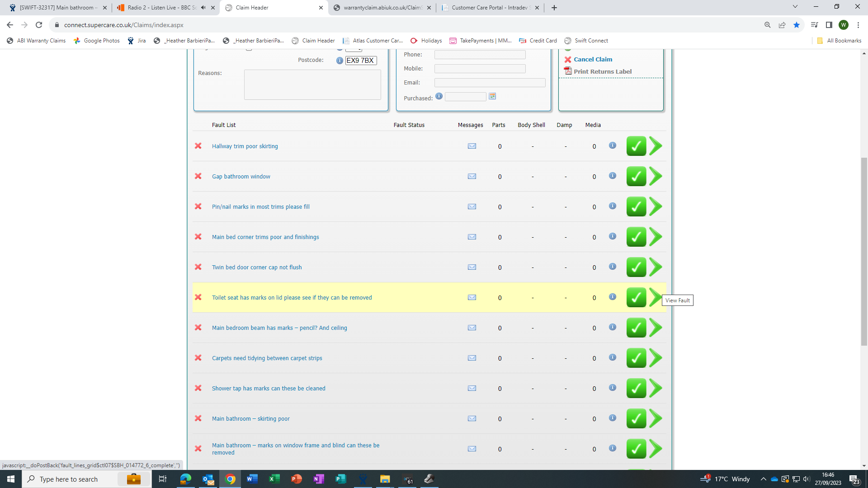
Task: Toggle bookmark star for this page
Action: [796, 25]
